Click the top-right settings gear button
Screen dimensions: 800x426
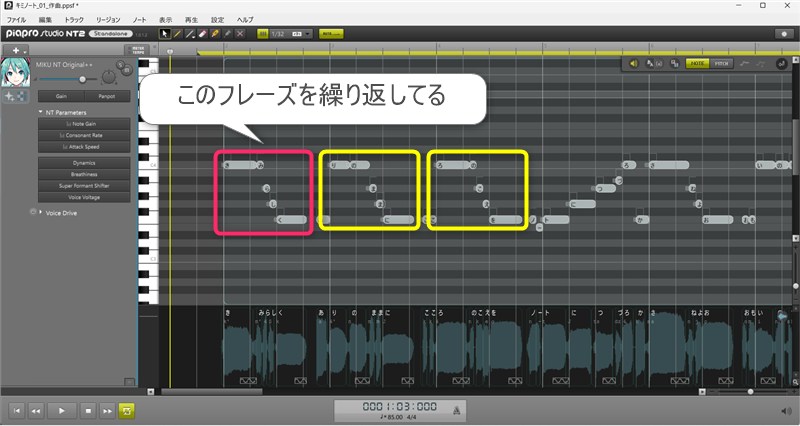(x=784, y=34)
